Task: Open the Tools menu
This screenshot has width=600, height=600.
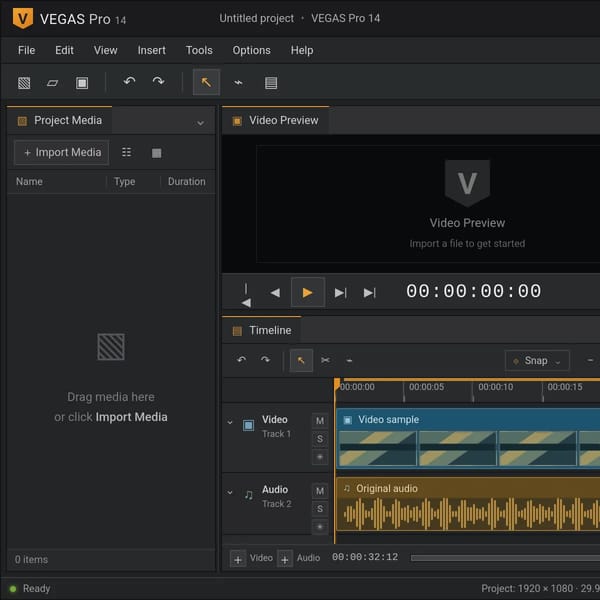Action: coord(199,50)
